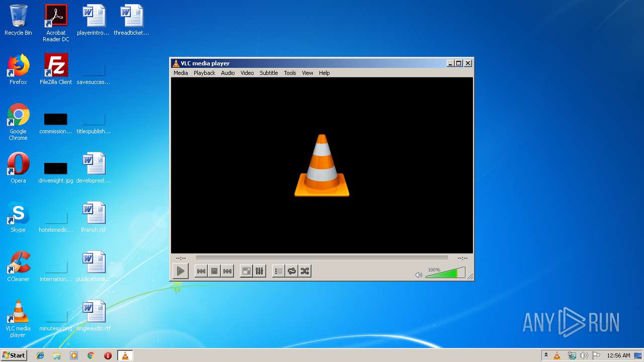Select publication Word document icon
This screenshot has width=644, height=362.
pyautogui.click(x=94, y=266)
